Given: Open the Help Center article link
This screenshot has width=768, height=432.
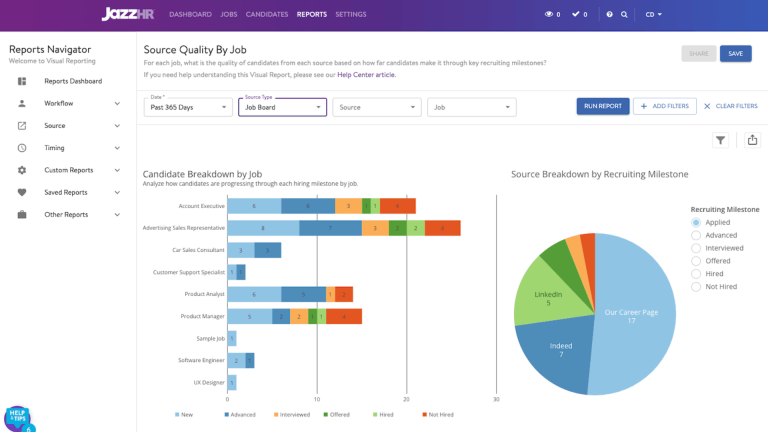Looking at the screenshot, I should pos(366,75).
